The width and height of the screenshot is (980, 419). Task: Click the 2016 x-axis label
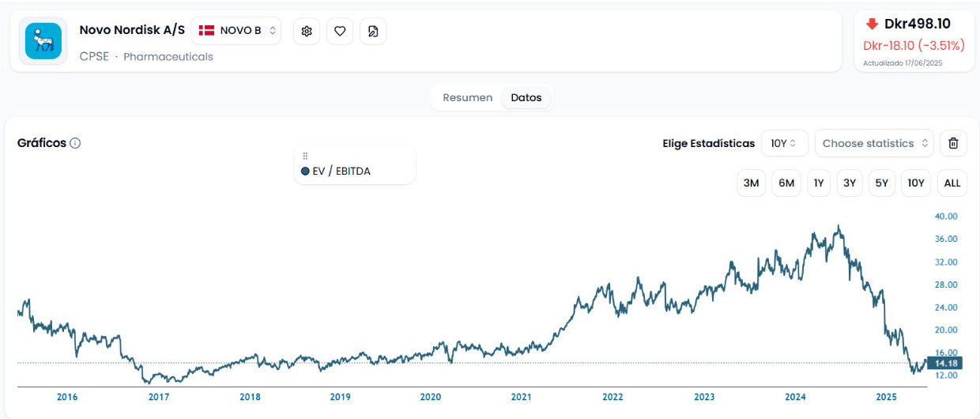pos(67,397)
